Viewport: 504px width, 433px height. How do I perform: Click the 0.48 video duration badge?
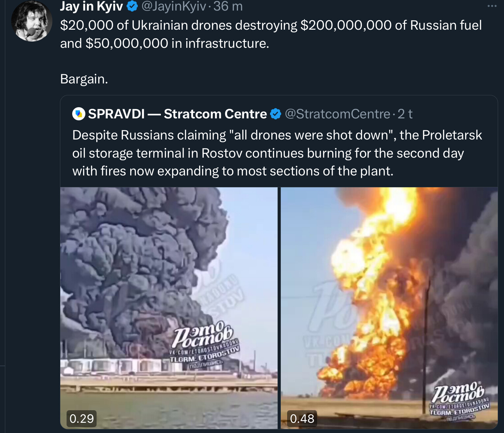coord(302,418)
